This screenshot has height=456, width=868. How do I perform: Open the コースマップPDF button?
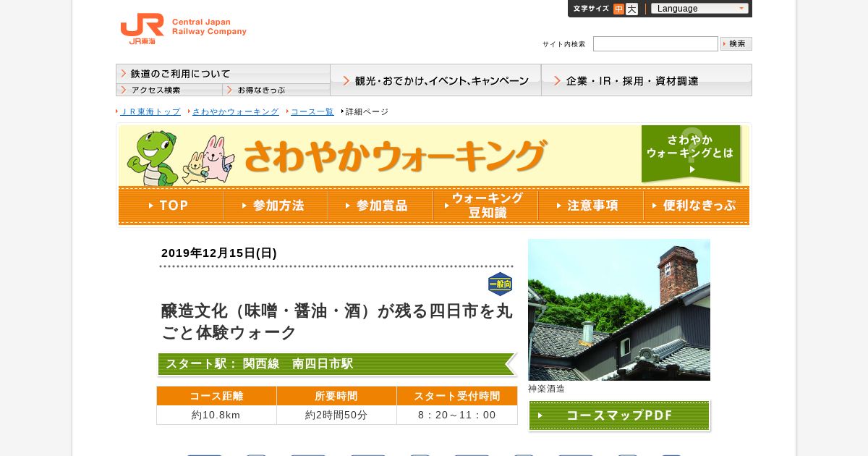point(619,415)
